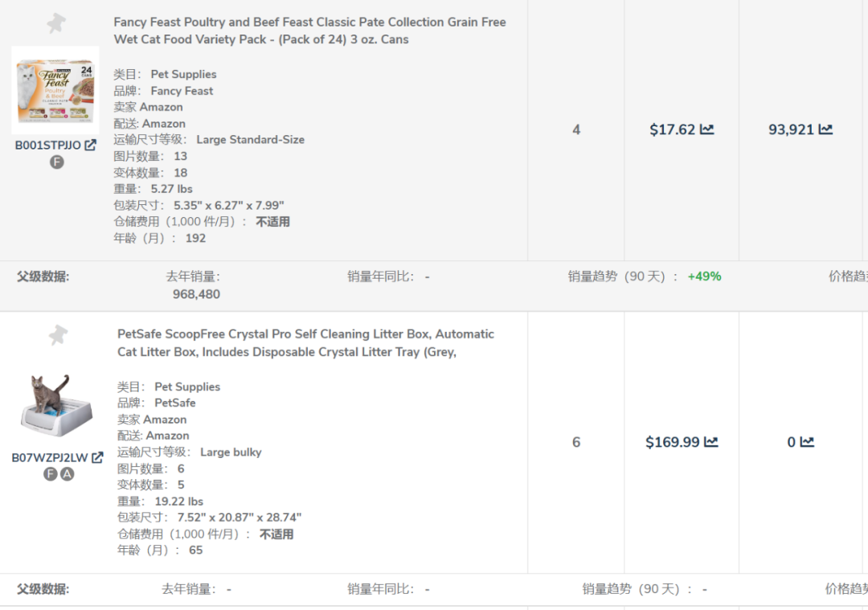Screen dimensions: 868x610
Task: Open external link icon beside B001STPJJO
Action: pyautogui.click(x=91, y=145)
